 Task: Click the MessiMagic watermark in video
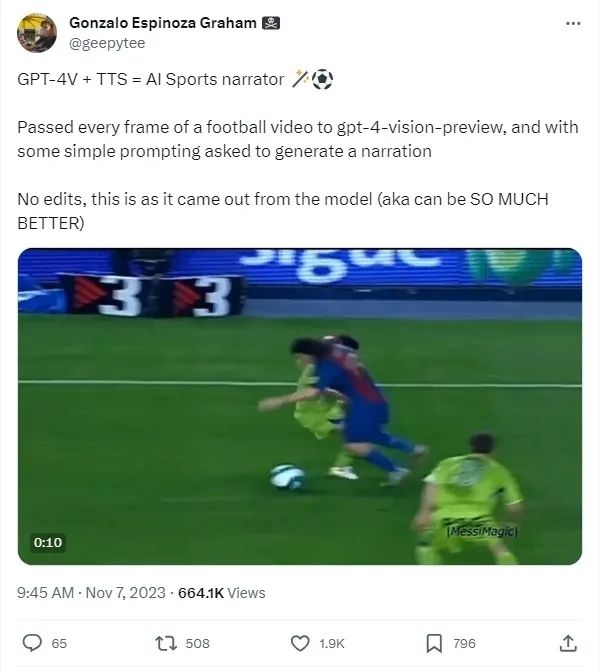click(x=482, y=531)
